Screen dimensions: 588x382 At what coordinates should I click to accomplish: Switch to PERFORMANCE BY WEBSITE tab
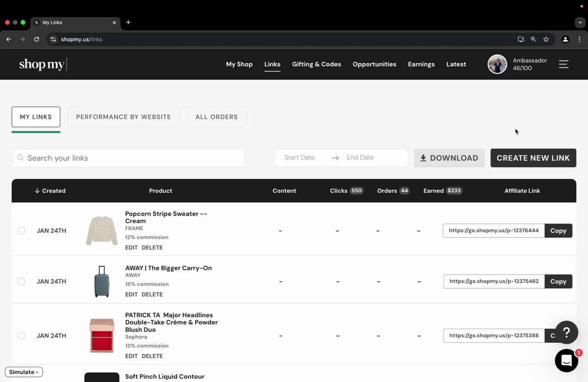(124, 117)
